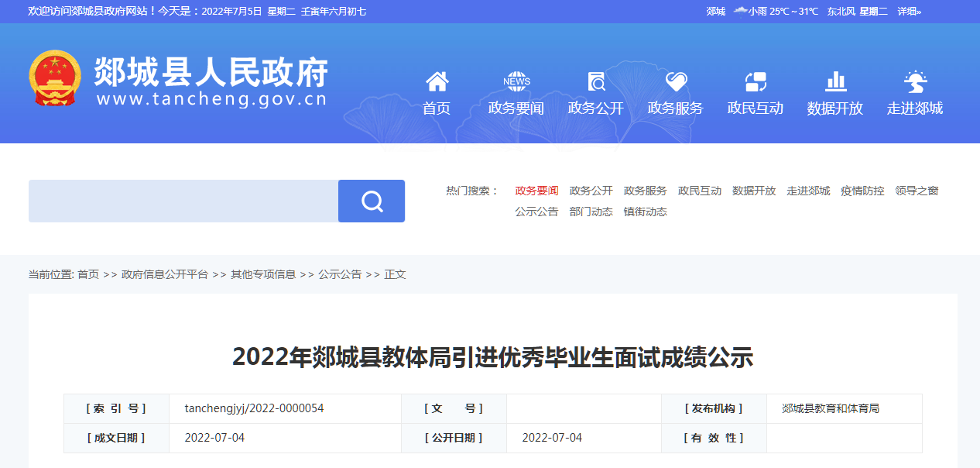The image size is (980, 468).
Task: Click hot search link 数据开放
Action: (x=754, y=191)
